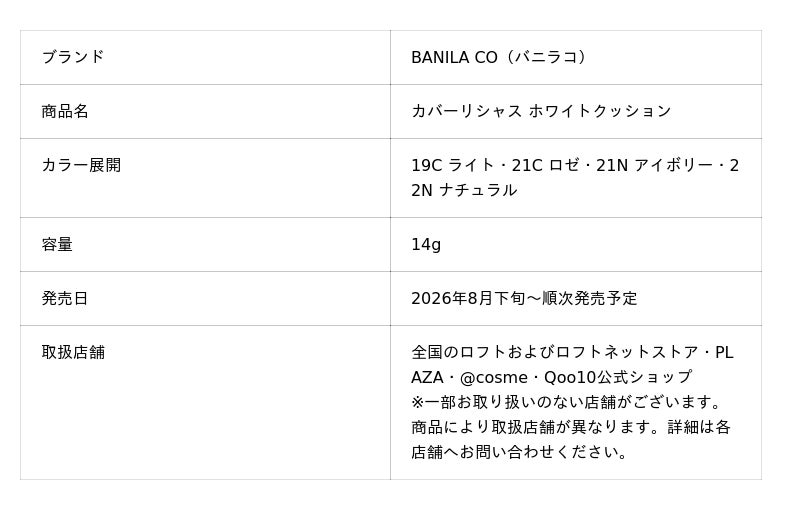The image size is (800, 510).
Task: Click the 店舗へお問い合わせください text line
Action: (x=519, y=452)
